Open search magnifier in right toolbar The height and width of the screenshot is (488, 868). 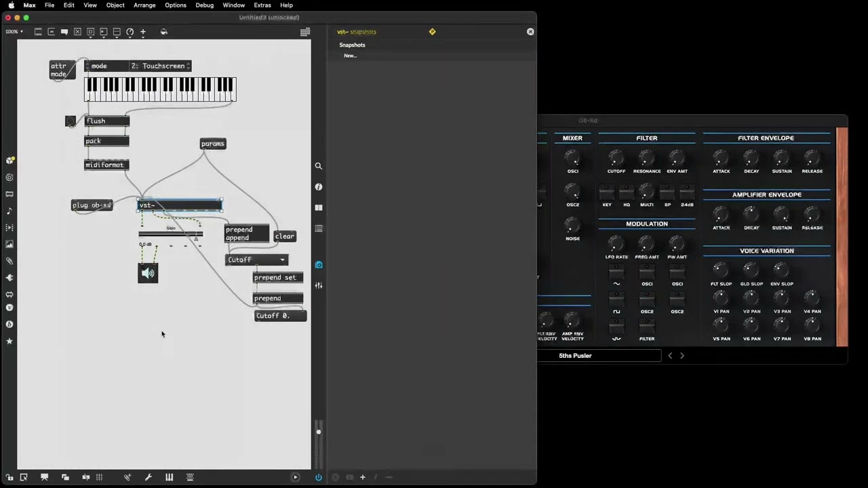point(319,166)
